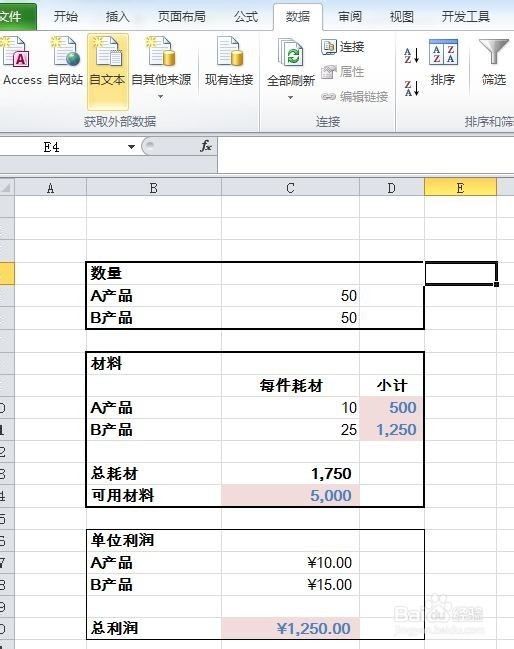Select the 总利润 label cell
This screenshot has height=649, width=514.
click(x=154, y=628)
